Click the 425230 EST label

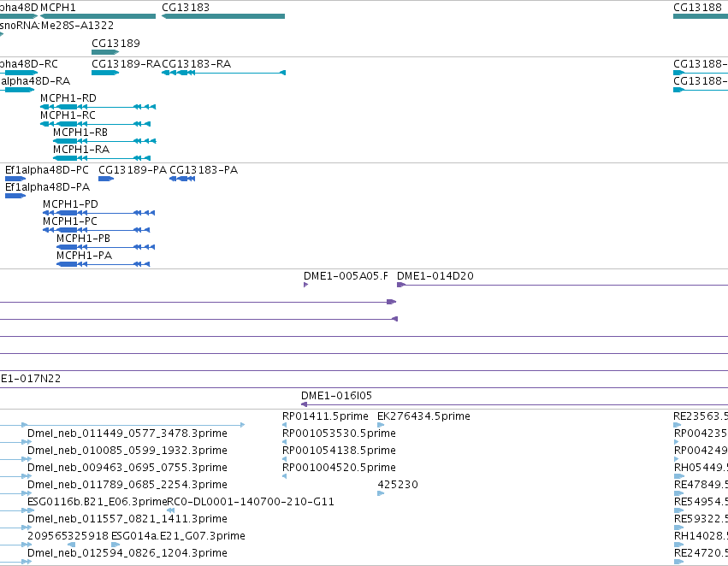click(398, 485)
